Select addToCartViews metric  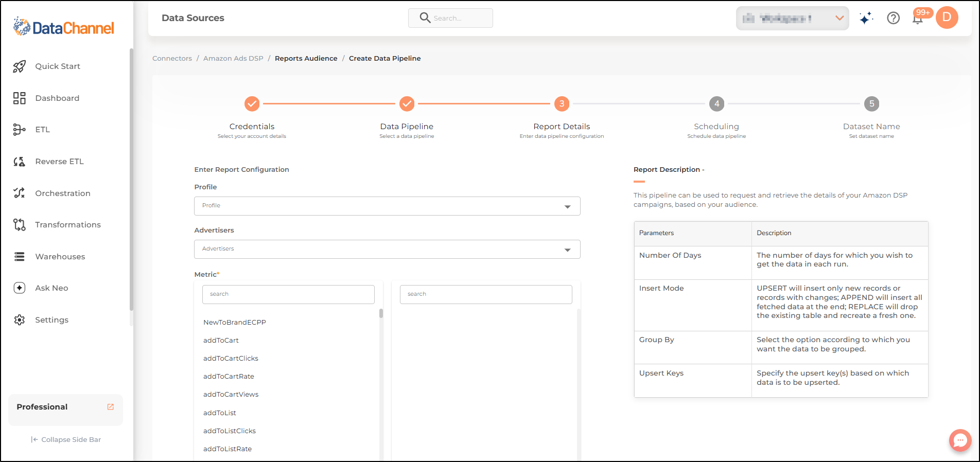click(231, 395)
